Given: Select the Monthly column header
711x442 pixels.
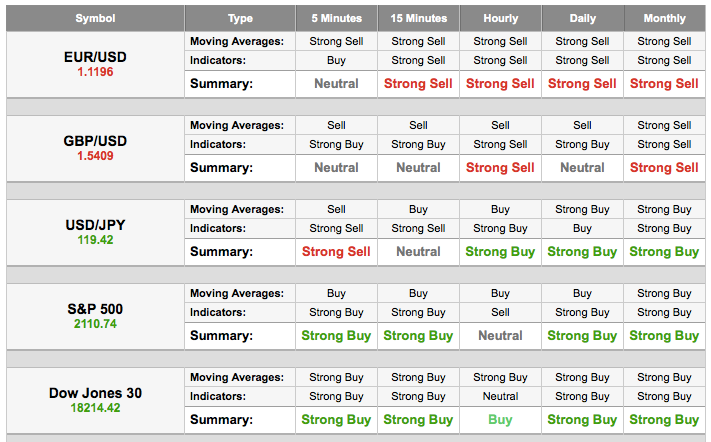Looking at the screenshot, I should tap(664, 18).
